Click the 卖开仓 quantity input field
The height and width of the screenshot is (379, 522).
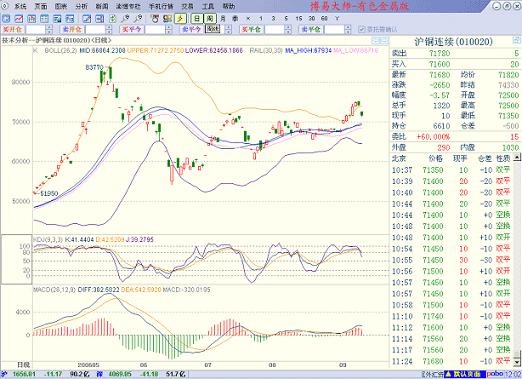(x=95, y=30)
